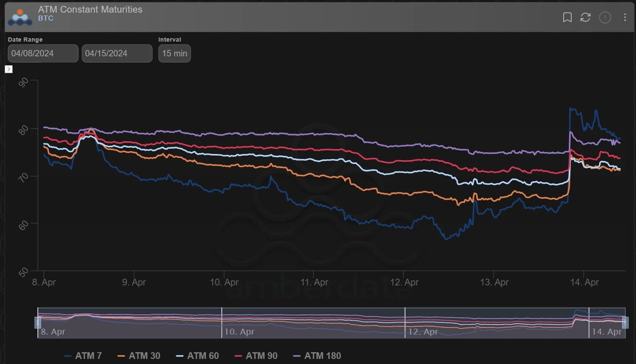Refresh the ATM Constant Maturities chart

586,17
